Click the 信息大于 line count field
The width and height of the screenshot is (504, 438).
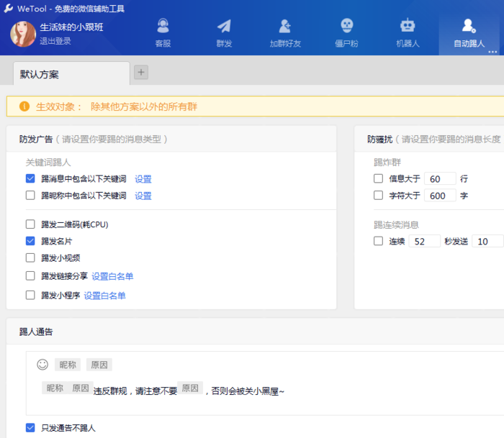click(x=440, y=178)
